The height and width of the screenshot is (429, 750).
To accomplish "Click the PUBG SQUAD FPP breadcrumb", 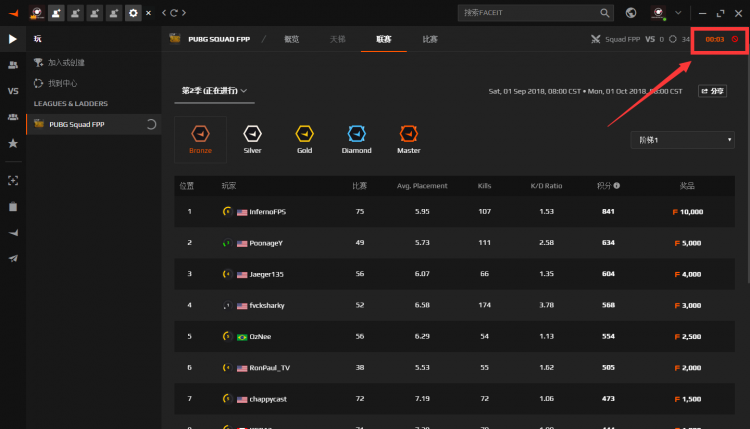I will coord(219,39).
